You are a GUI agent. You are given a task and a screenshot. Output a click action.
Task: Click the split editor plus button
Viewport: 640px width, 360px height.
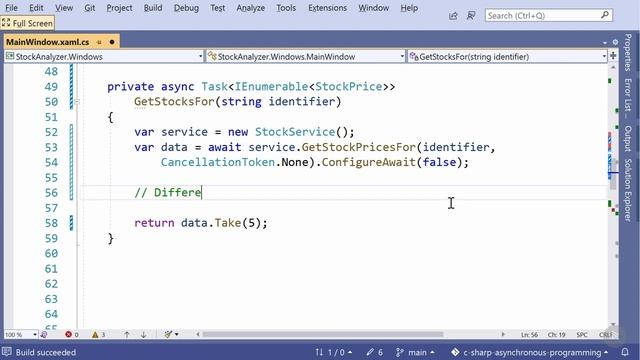coord(613,56)
